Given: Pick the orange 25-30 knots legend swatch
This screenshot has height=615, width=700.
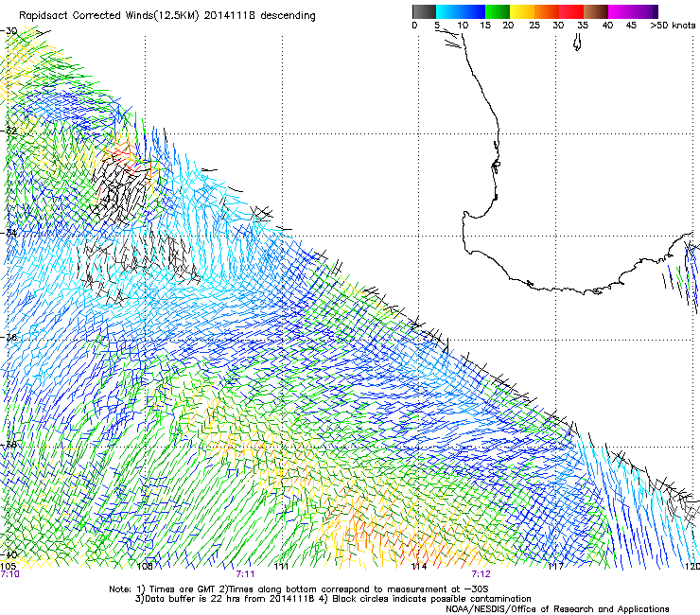Looking at the screenshot, I should point(547,11).
